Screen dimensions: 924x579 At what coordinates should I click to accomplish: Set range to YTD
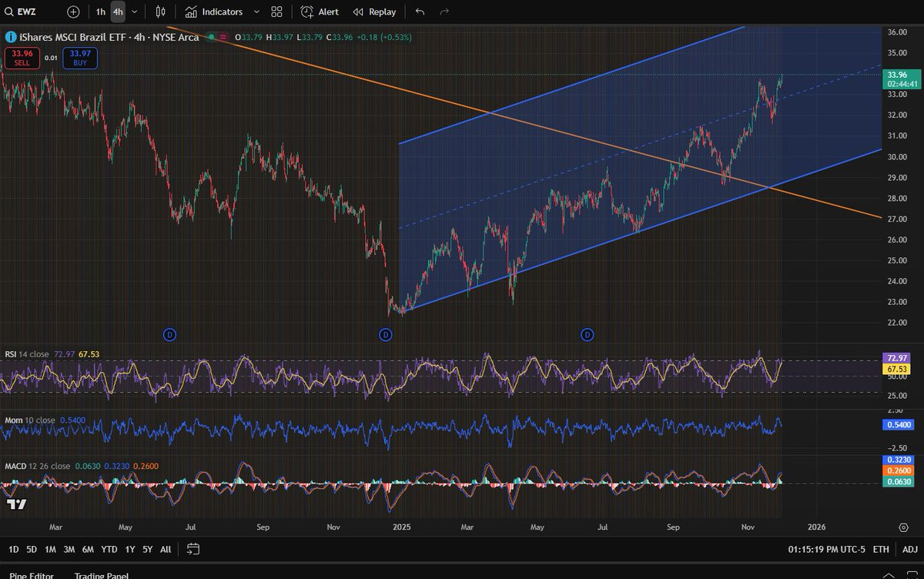point(109,549)
